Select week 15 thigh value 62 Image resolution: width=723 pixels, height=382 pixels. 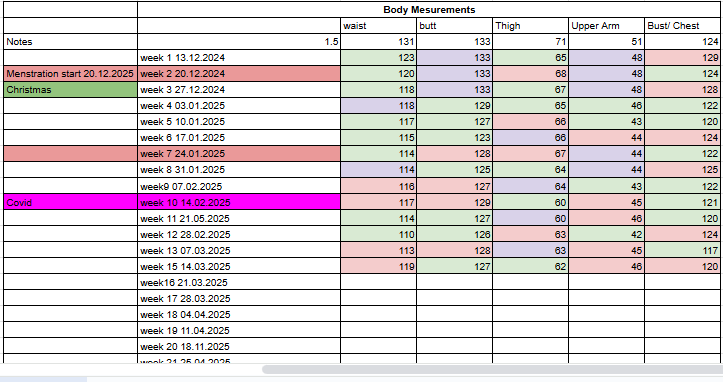(531, 267)
